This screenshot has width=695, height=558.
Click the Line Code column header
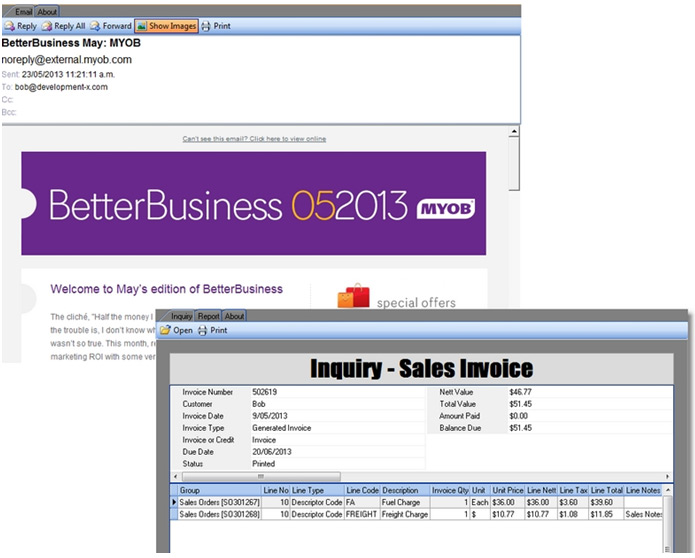(x=362, y=490)
